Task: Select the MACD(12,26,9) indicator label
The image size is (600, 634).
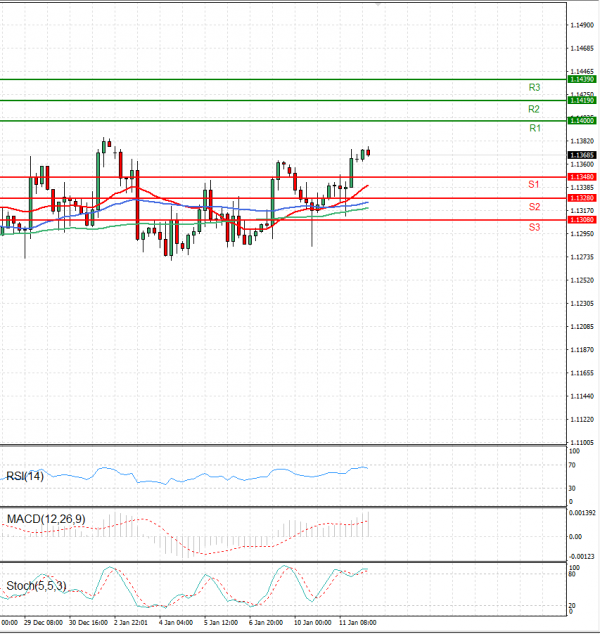Action: click(46, 519)
